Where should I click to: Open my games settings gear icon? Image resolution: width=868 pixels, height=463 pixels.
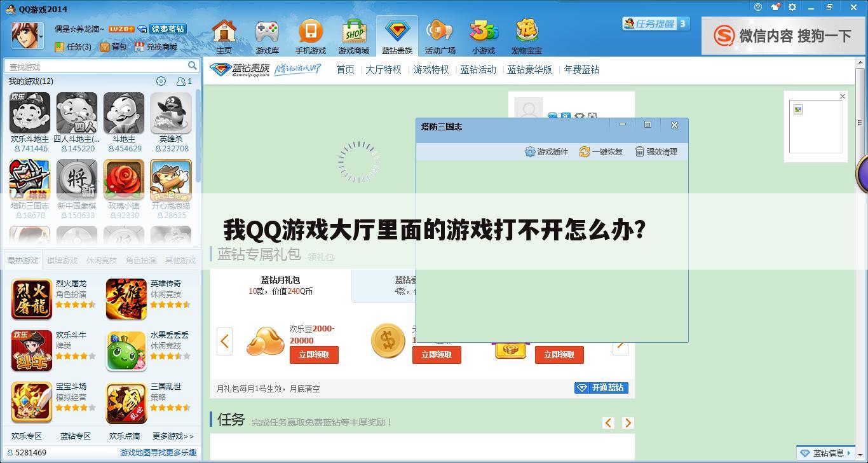161,81
